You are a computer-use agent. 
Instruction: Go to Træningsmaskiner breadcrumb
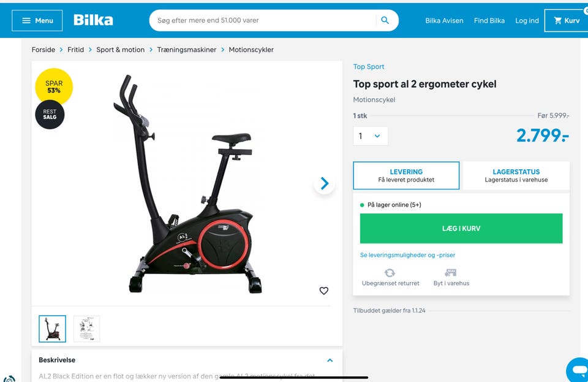pos(187,50)
